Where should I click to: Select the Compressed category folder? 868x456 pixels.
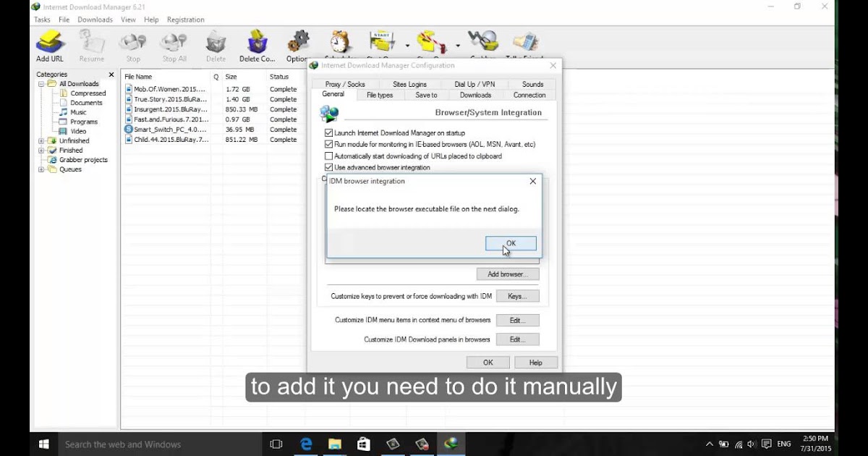[82, 93]
